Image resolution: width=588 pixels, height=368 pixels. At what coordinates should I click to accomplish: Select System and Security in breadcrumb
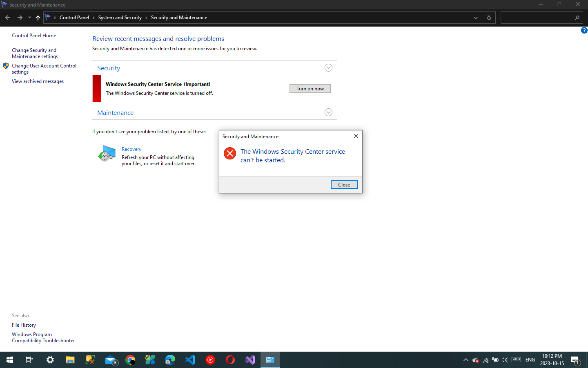tap(120, 18)
